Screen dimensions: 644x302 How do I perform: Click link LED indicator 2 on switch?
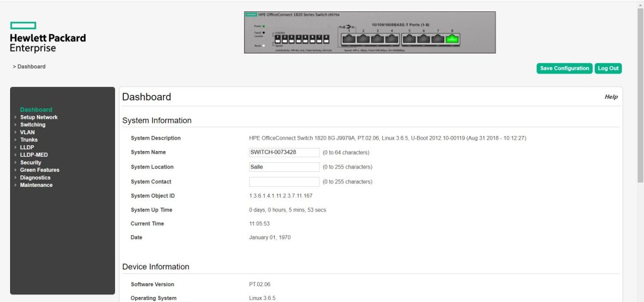tap(285, 39)
